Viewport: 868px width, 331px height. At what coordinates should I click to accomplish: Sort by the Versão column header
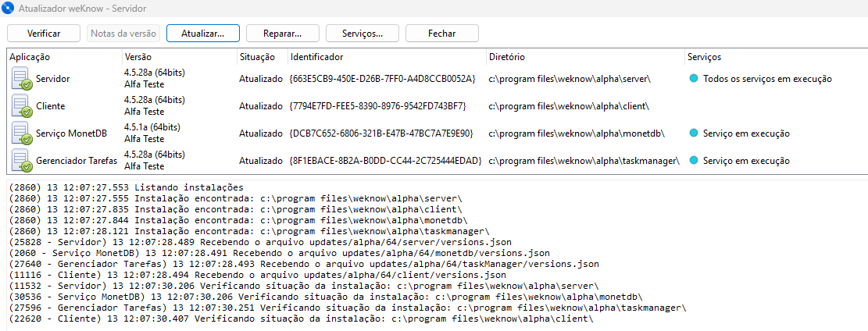coord(138,57)
